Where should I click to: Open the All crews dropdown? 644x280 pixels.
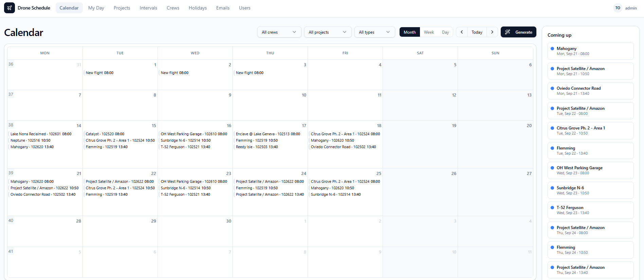(279, 32)
